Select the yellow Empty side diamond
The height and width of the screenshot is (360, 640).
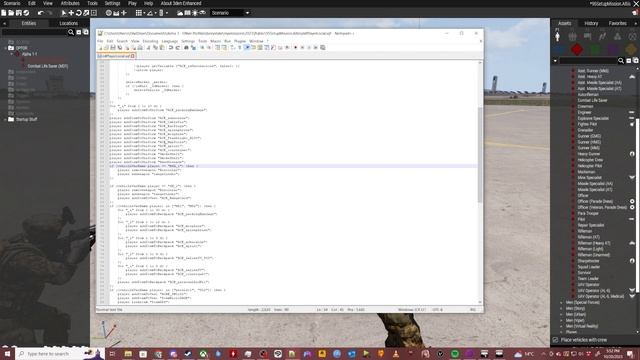coord(631,50)
